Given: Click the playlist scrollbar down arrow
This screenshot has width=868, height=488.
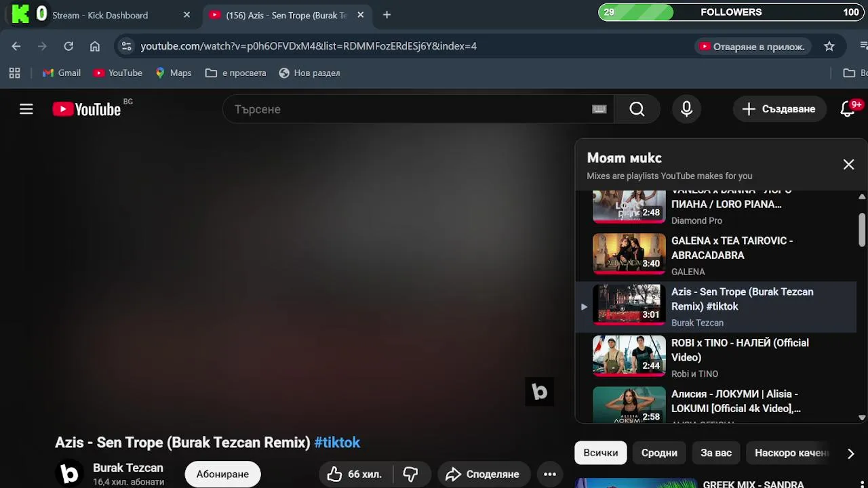Looking at the screenshot, I should pos(862,418).
